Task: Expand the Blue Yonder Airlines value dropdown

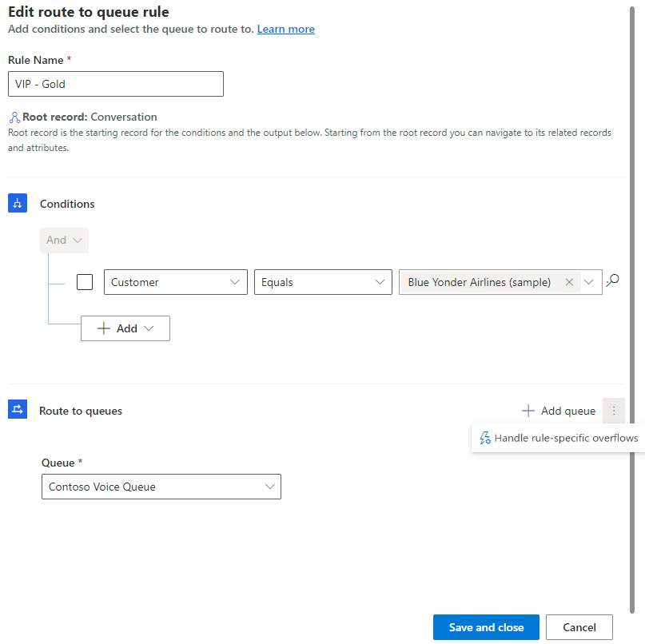Action: 589,282
